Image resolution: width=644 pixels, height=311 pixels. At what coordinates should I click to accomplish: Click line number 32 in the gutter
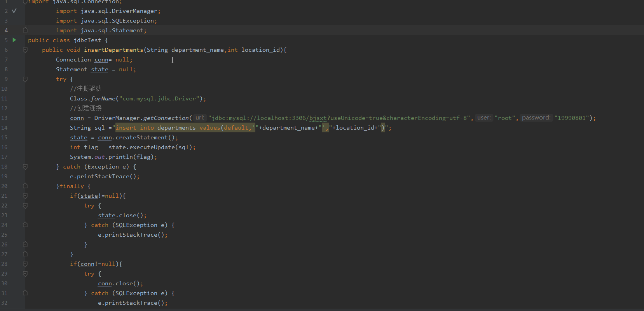point(4,303)
